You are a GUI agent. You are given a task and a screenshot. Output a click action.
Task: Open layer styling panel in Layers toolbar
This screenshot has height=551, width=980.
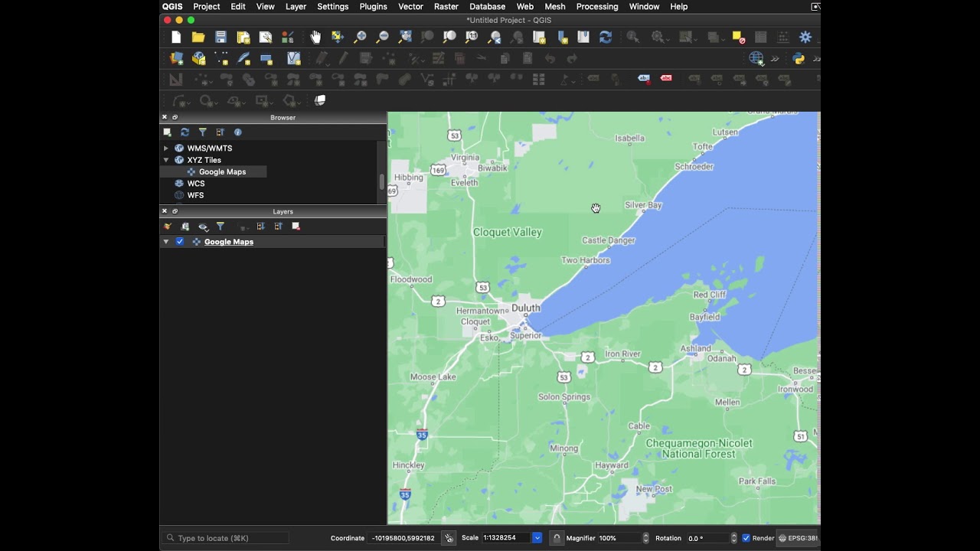point(167,227)
